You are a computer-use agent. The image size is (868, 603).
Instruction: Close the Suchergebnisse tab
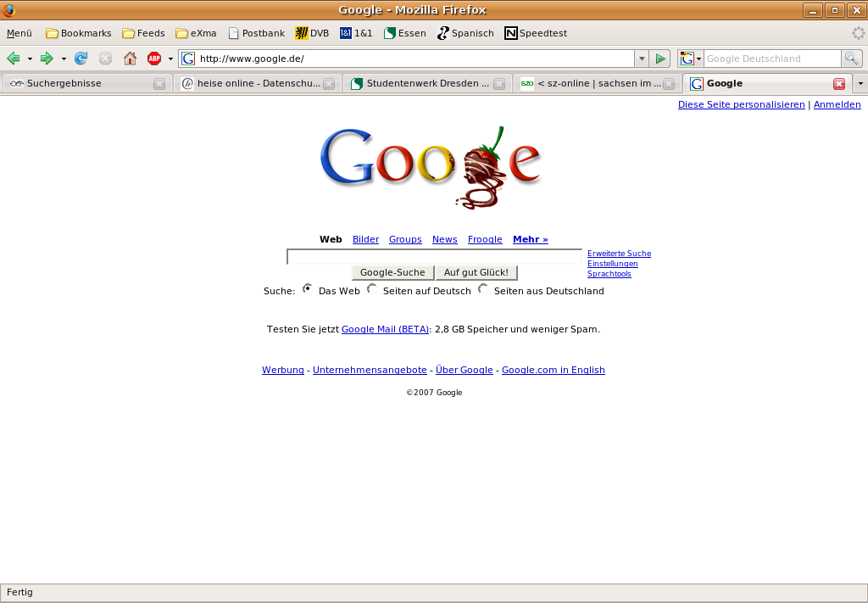pyautogui.click(x=159, y=84)
